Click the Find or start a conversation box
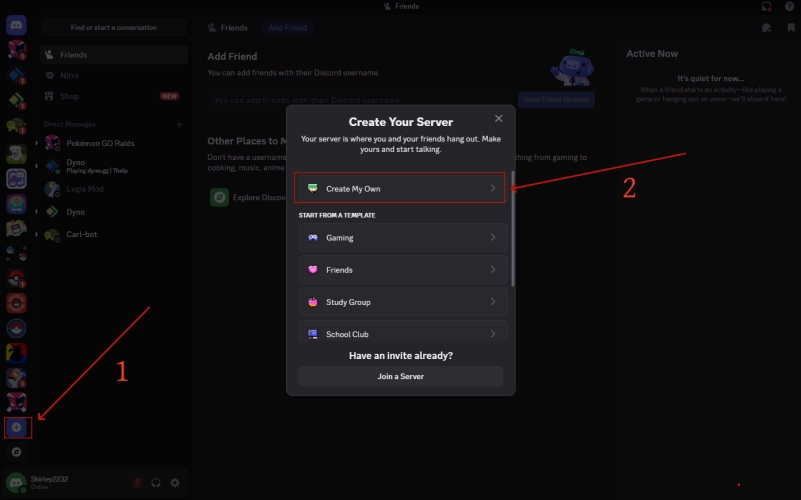Image resolution: width=801 pixels, height=500 pixels. pyautogui.click(x=114, y=28)
